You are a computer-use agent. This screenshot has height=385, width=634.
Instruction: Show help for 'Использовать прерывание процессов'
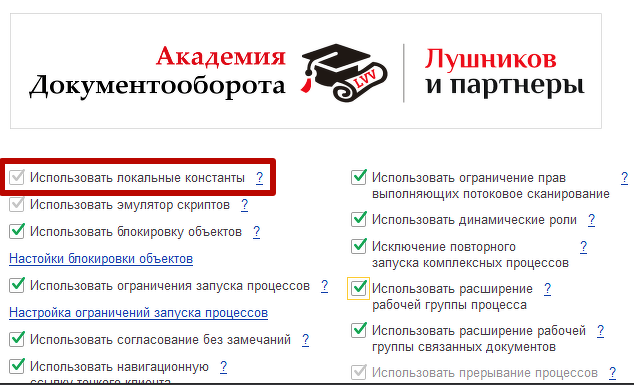[612, 372]
